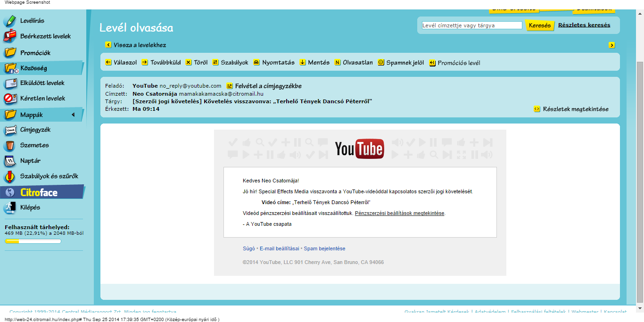The height and width of the screenshot is (322, 644).
Task: Open the Elküldött levelek envelope icon
Action: coord(10,83)
